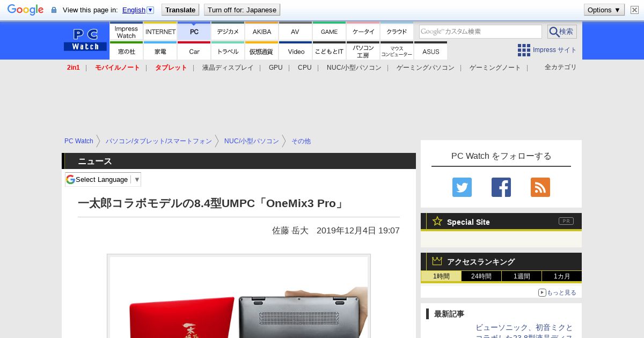The height and width of the screenshot is (338, 644).
Task: Go to the モバイルノート category
Action: [118, 68]
